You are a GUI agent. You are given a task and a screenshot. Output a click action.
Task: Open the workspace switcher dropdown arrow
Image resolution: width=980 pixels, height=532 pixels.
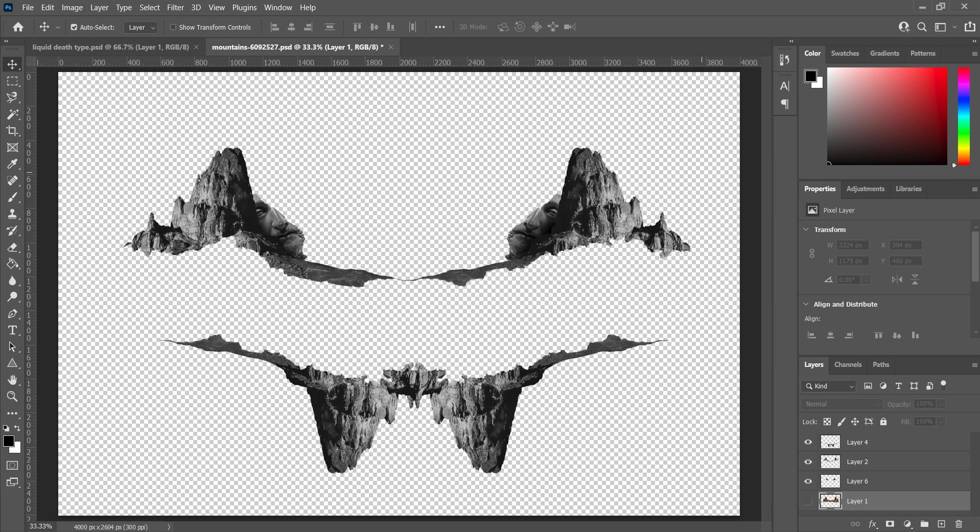coord(954,27)
